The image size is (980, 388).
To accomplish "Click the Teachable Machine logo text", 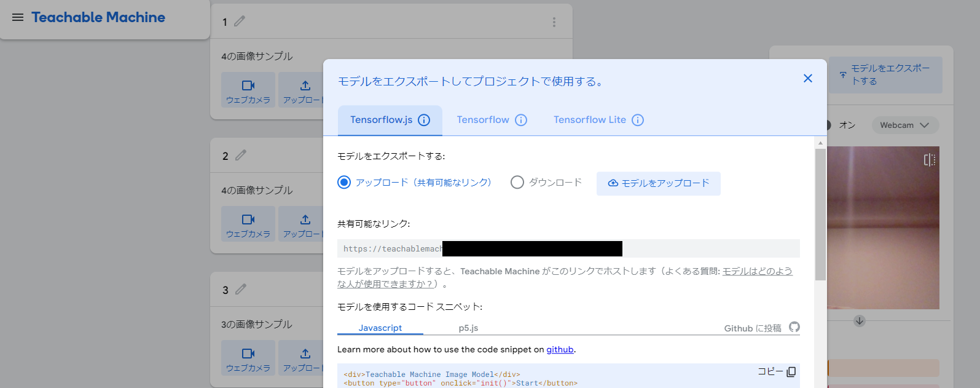I will tap(98, 17).
